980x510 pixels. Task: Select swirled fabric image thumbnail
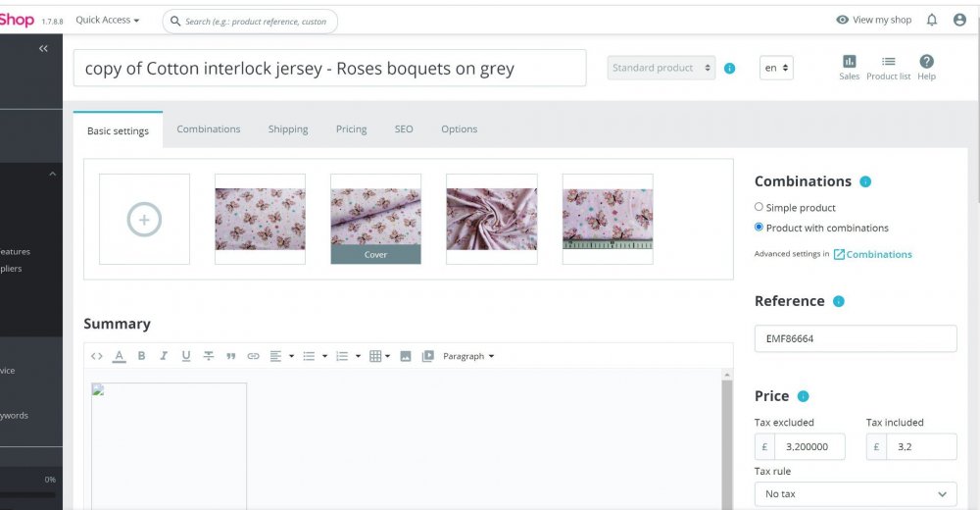coord(492,219)
